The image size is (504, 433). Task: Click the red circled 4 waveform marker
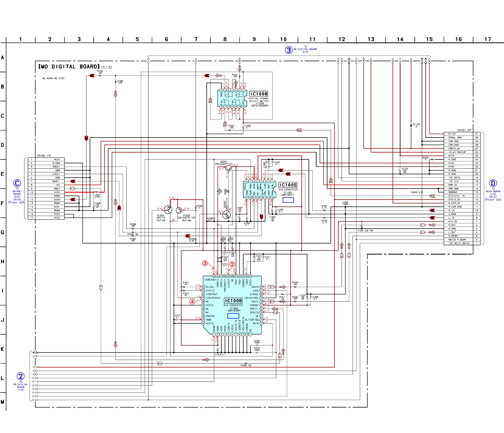point(192,301)
